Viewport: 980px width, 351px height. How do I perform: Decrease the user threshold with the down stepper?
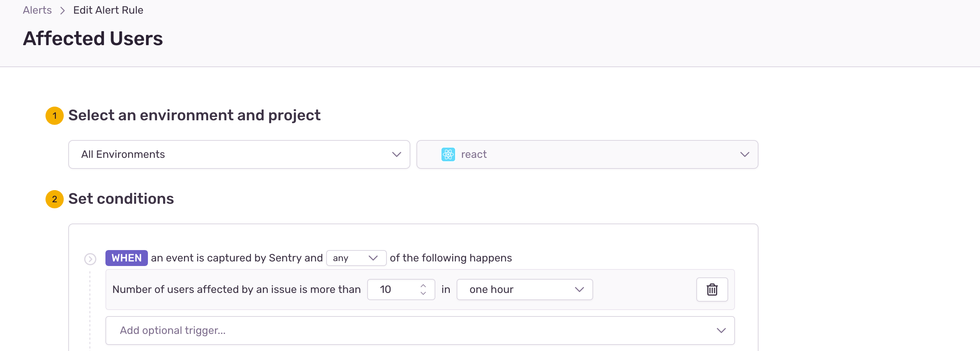pyautogui.click(x=422, y=294)
